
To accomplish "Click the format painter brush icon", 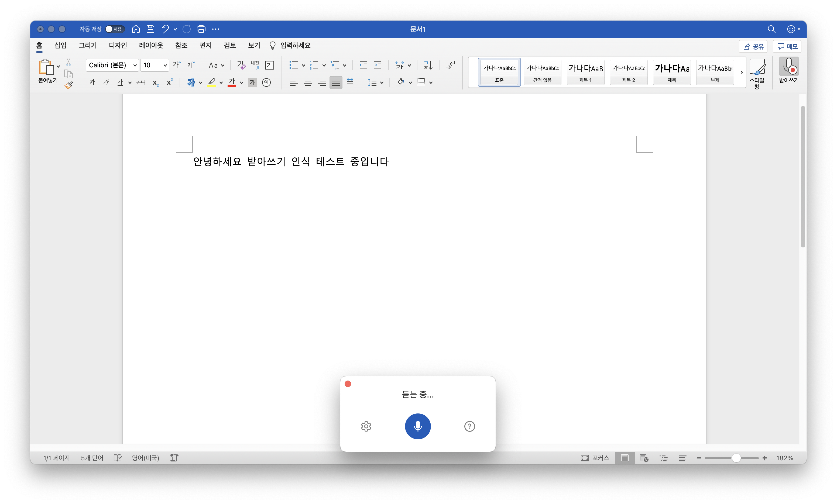I will 68,85.
